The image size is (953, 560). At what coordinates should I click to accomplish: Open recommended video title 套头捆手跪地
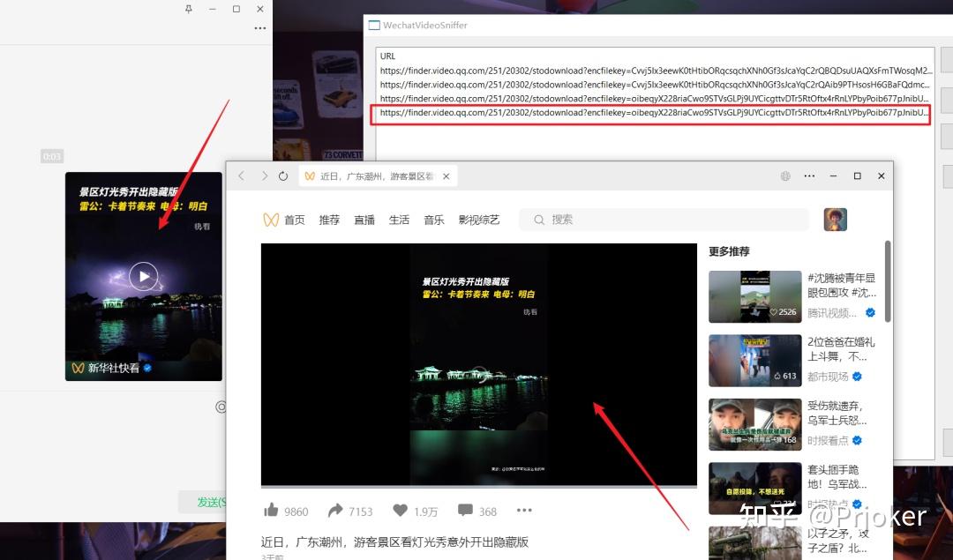[837, 477]
